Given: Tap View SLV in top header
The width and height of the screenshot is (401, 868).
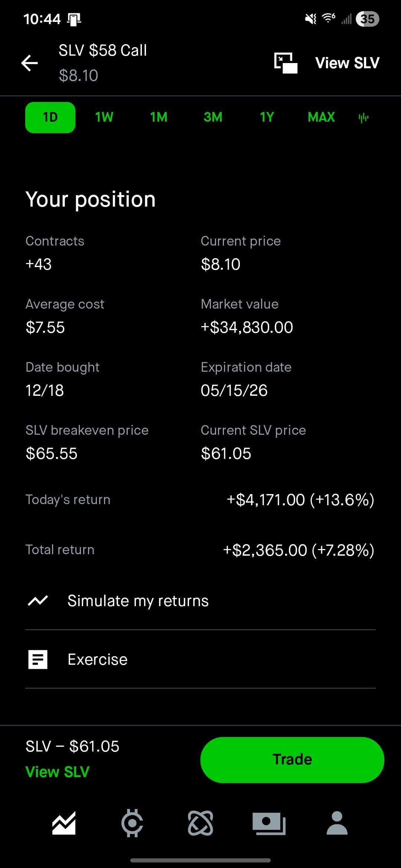Looking at the screenshot, I should tap(347, 63).
